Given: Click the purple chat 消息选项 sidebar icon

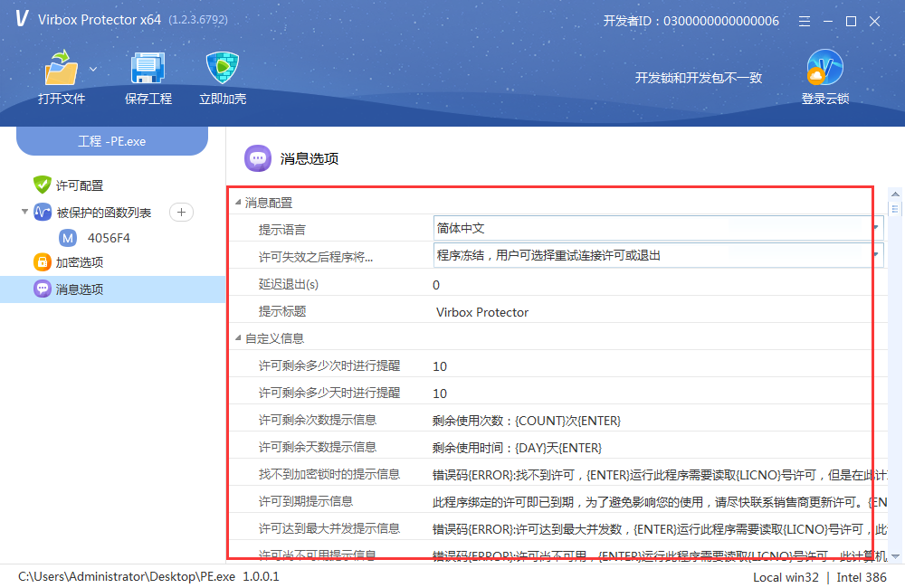Looking at the screenshot, I should point(43,289).
